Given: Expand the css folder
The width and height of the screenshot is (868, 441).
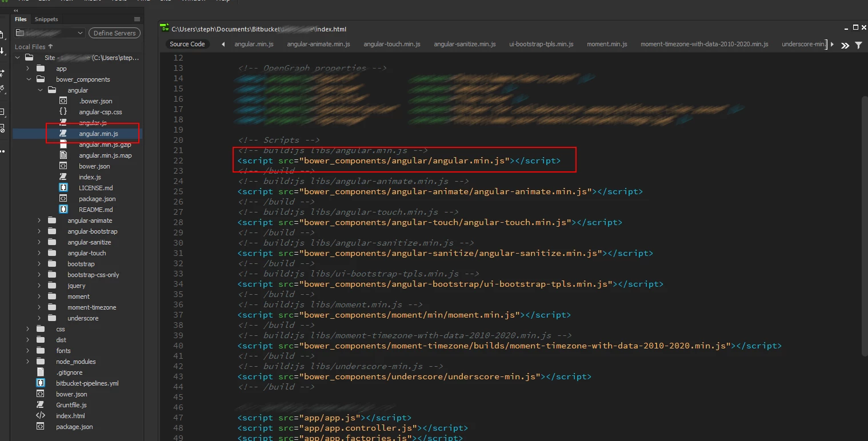Looking at the screenshot, I should [x=28, y=329].
